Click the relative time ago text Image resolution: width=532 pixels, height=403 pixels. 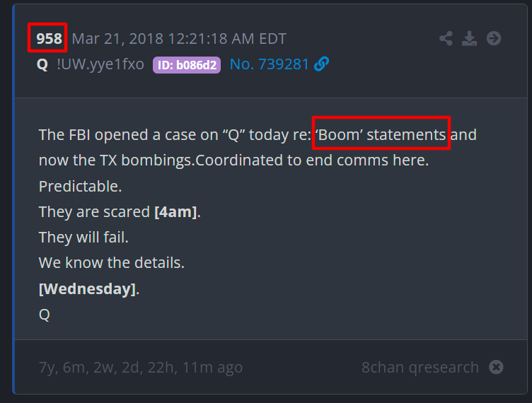click(141, 367)
